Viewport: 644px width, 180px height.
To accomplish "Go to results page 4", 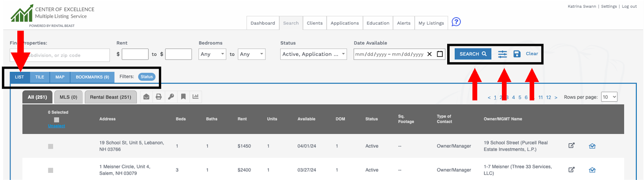I will point(513,97).
